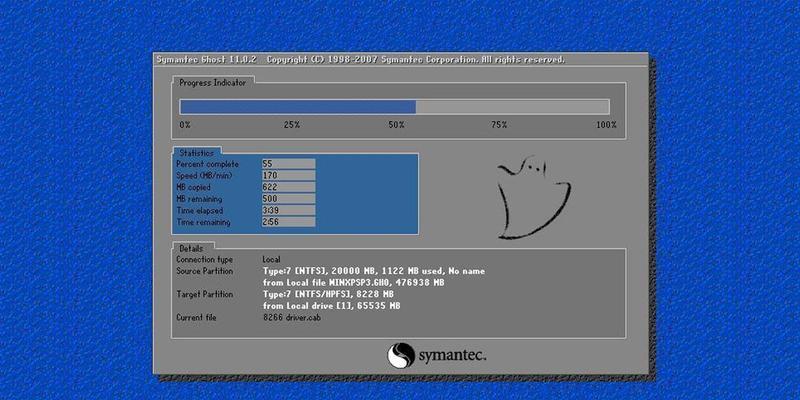Click the 25% progress scale label
The height and width of the screenshot is (400, 800).
click(292, 125)
